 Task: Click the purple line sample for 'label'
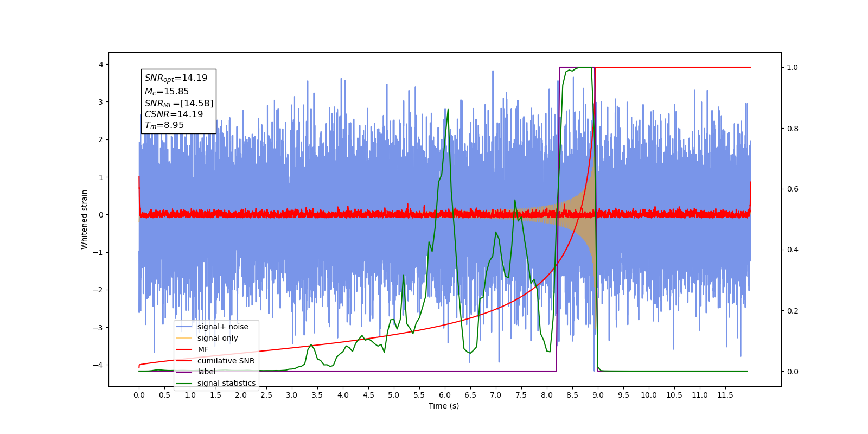(185, 372)
